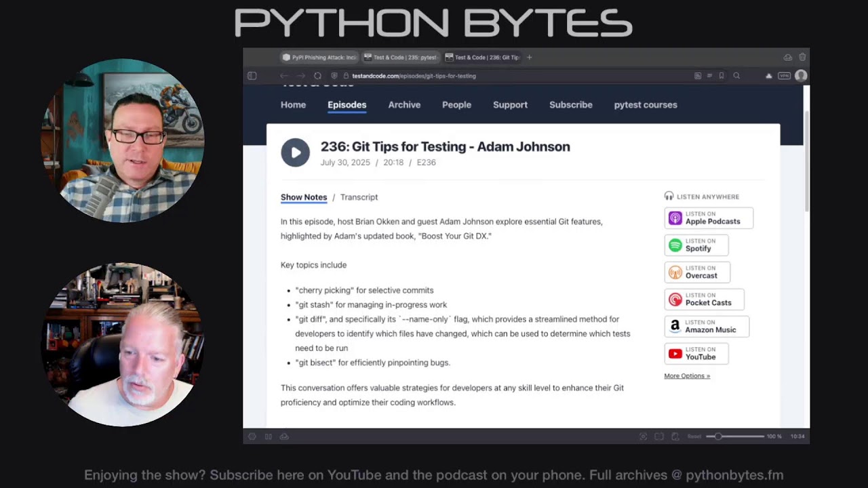View site security via the padlock icon
This screenshot has width=868, height=488.
pyautogui.click(x=346, y=76)
